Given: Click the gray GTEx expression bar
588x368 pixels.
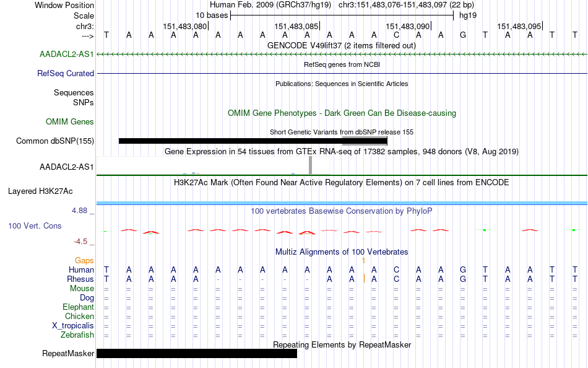Looking at the screenshot, I should point(310,165).
